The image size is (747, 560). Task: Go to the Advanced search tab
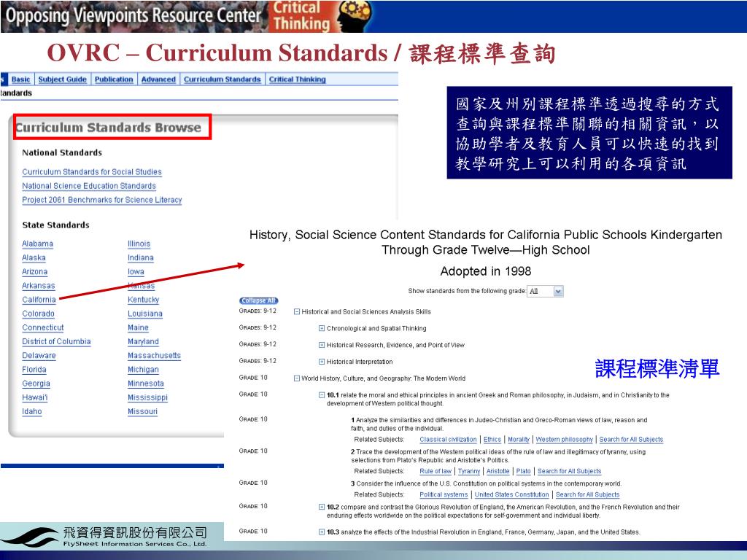point(158,79)
